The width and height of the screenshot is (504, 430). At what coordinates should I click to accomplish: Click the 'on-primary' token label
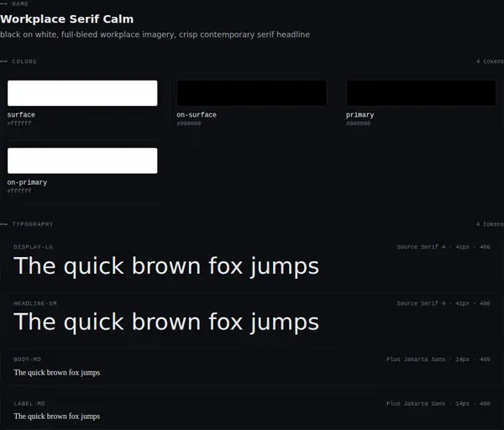(27, 182)
